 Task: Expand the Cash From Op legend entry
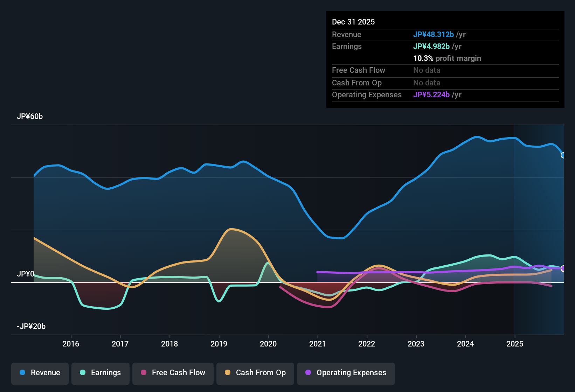255,373
